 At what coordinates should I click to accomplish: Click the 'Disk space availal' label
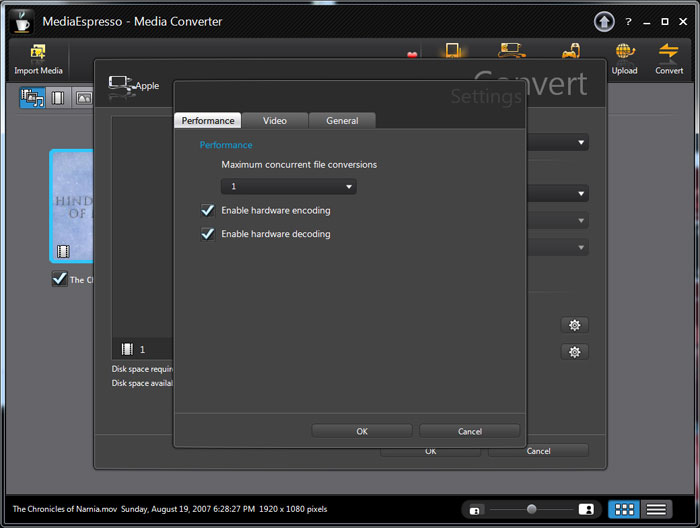[142, 383]
